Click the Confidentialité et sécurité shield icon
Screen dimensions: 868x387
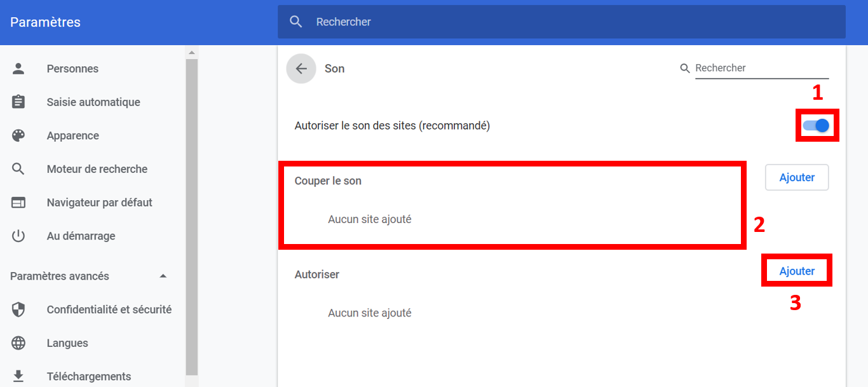click(18, 309)
